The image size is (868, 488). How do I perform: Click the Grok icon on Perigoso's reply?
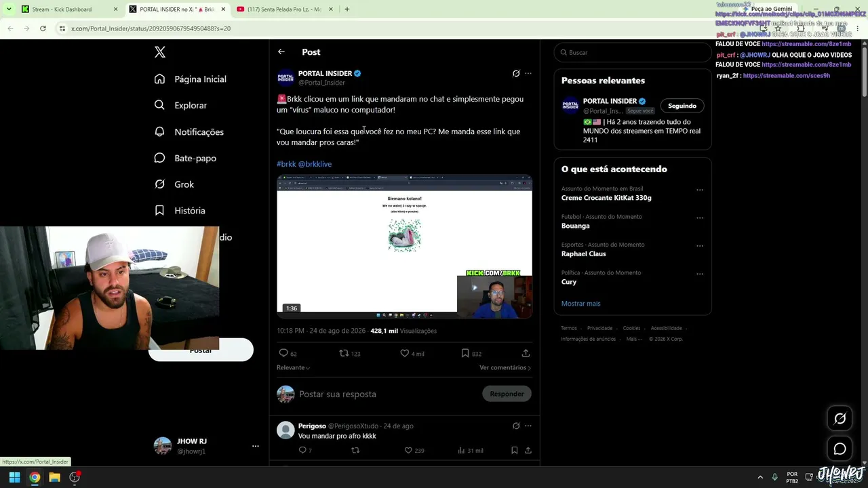coord(516,426)
